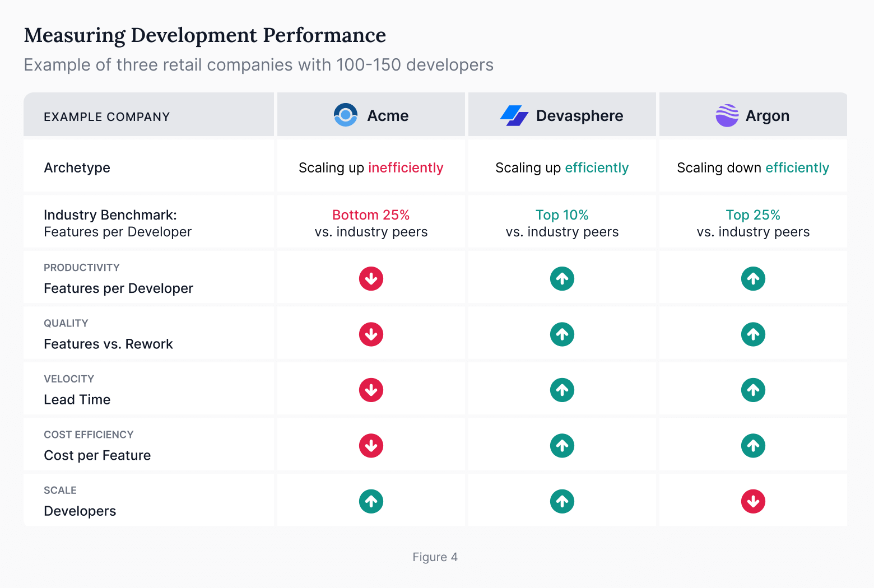The image size is (874, 588).
Task: Select the Scaling down efficiently archetype cell
Action: [753, 167]
